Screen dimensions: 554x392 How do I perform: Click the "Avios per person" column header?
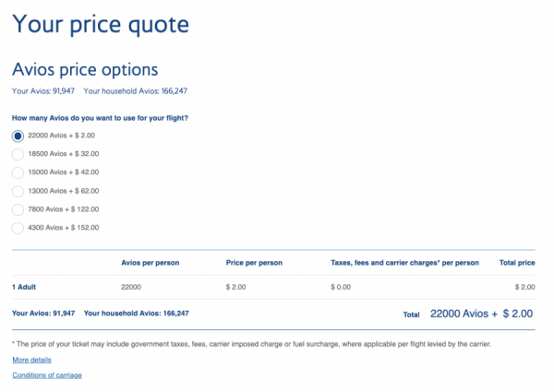[150, 263]
